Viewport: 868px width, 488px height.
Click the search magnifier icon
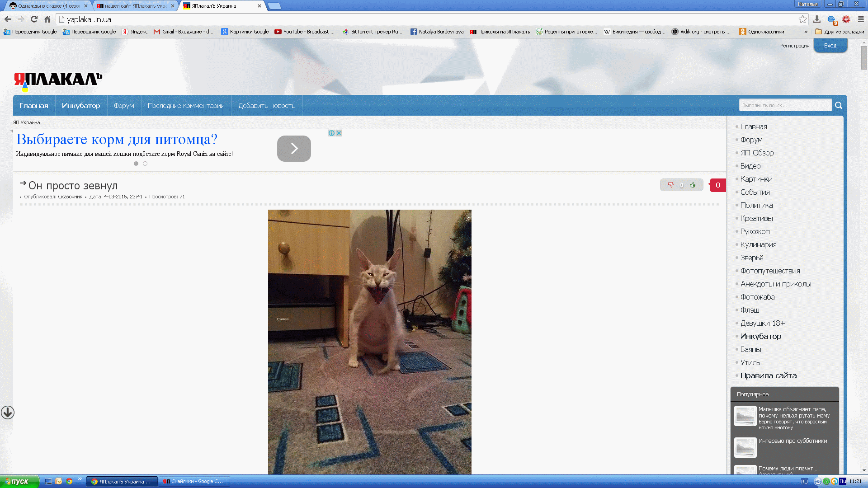839,105
